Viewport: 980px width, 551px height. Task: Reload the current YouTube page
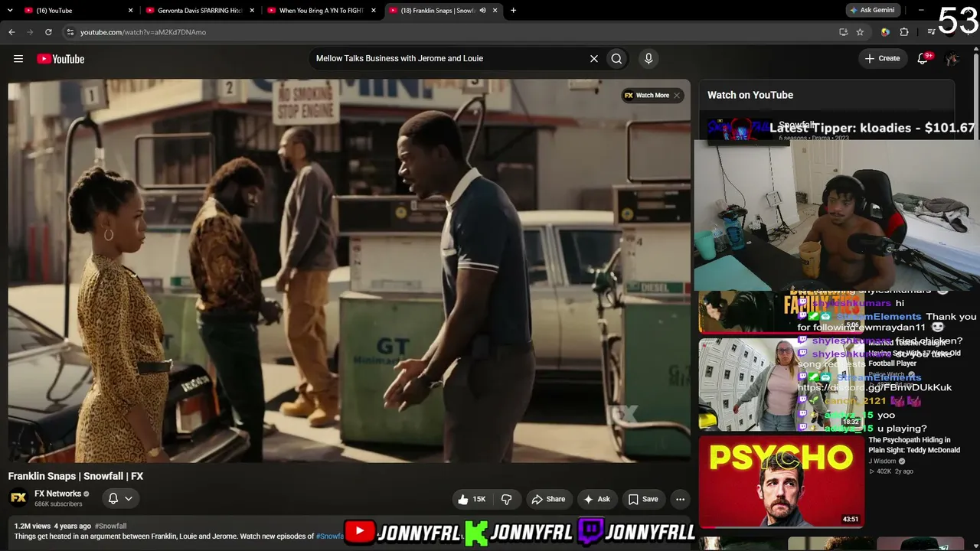[x=48, y=32]
